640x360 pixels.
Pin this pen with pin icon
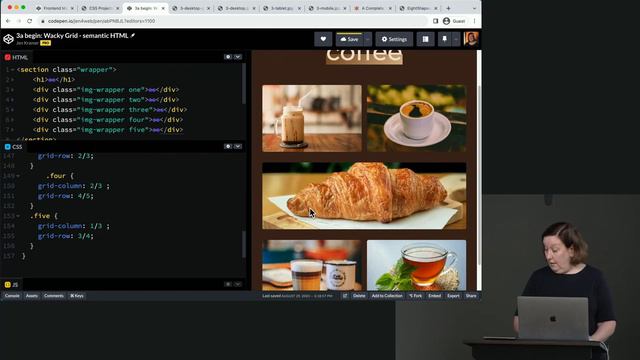[444, 39]
